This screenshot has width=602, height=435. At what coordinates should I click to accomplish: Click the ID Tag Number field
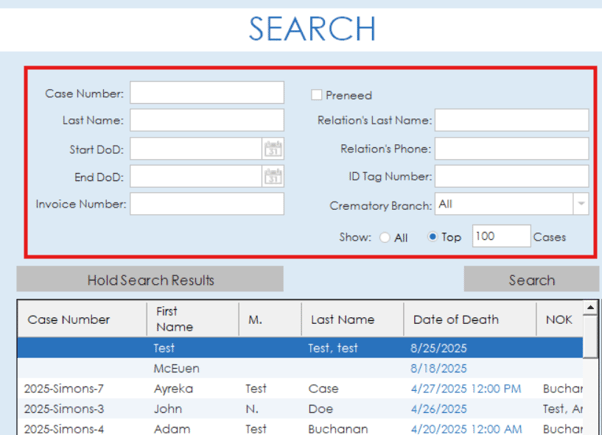tap(511, 177)
